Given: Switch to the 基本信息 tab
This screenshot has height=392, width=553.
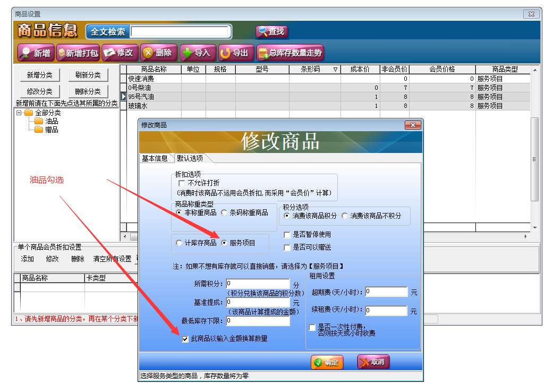Looking at the screenshot, I should (x=155, y=158).
